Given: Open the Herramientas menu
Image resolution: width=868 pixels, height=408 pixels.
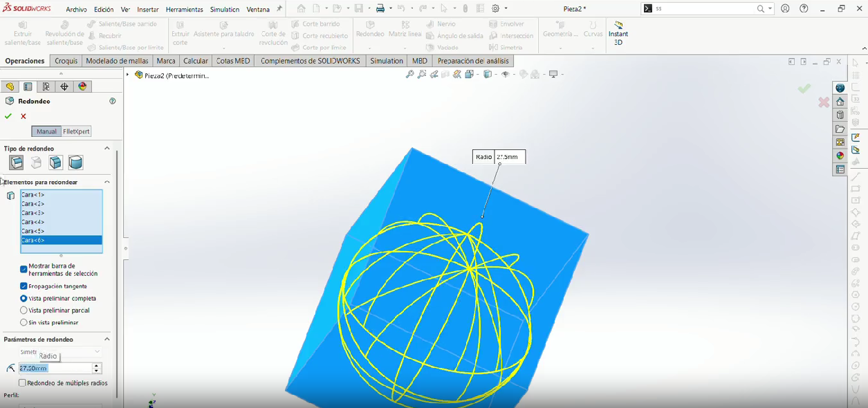Looking at the screenshot, I should point(185,10).
